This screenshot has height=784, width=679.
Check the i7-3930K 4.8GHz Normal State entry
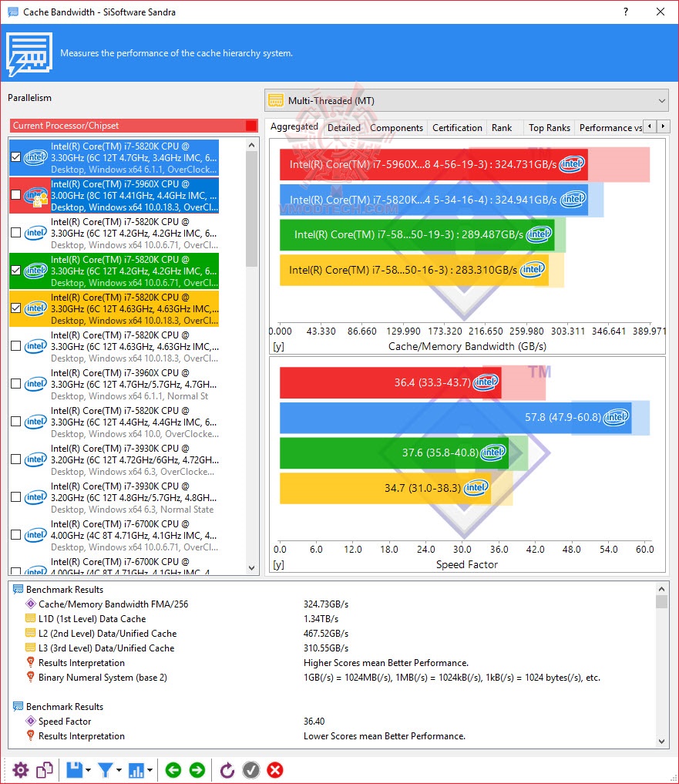[x=16, y=497]
